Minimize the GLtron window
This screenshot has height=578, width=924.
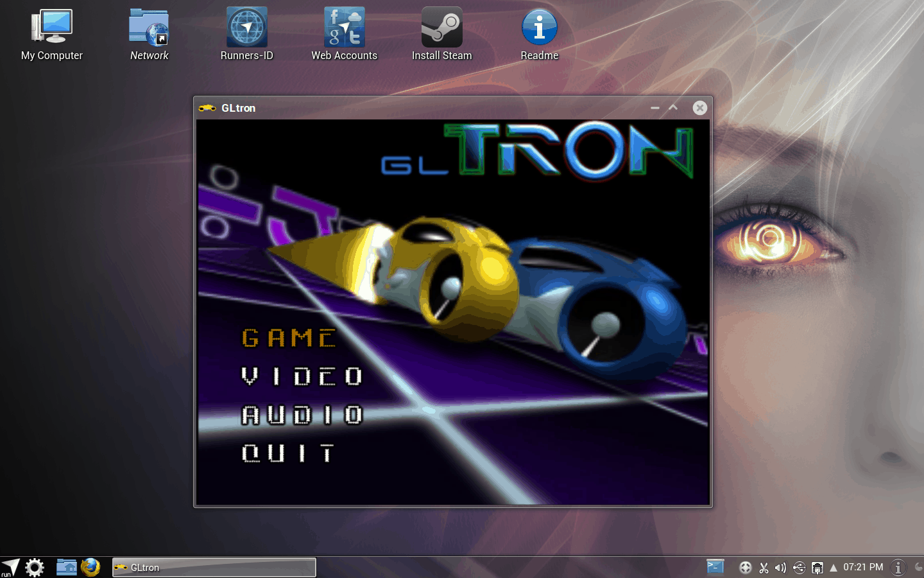tap(655, 108)
